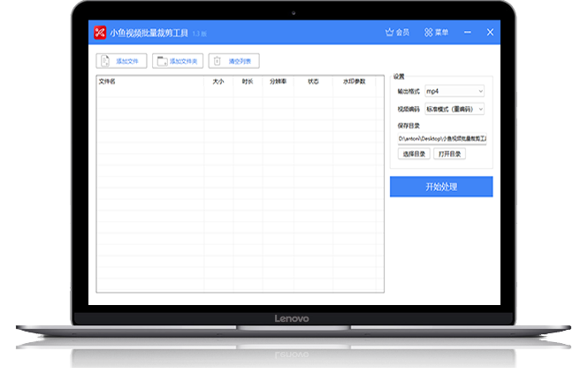
Task: Click the blue 开始处理 button
Action: coord(441,187)
